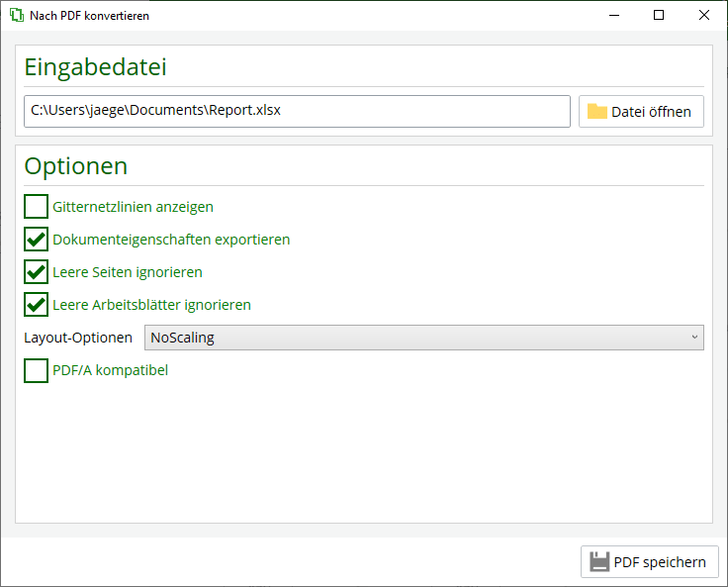Click the Optionen section heading

click(76, 166)
